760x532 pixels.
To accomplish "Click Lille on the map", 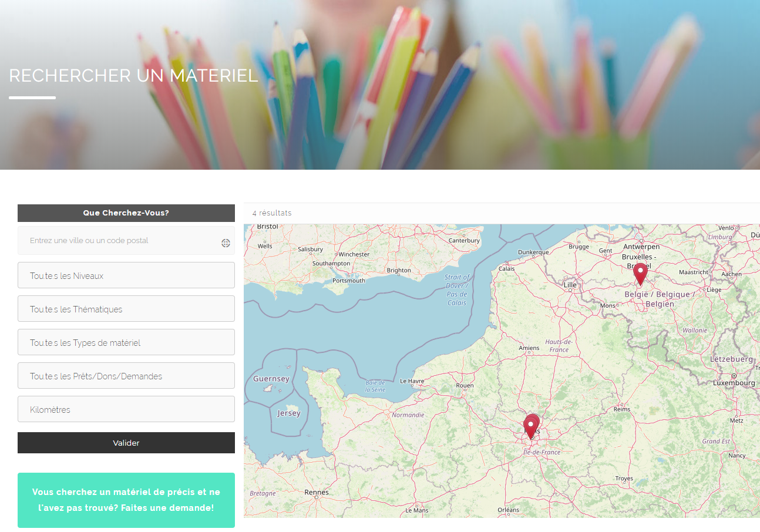I will (x=570, y=285).
